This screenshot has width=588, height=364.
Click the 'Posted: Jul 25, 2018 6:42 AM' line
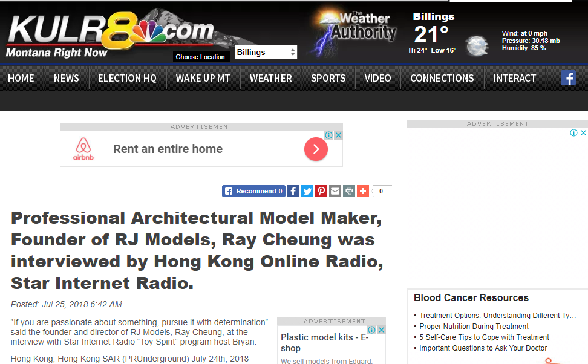[67, 304]
